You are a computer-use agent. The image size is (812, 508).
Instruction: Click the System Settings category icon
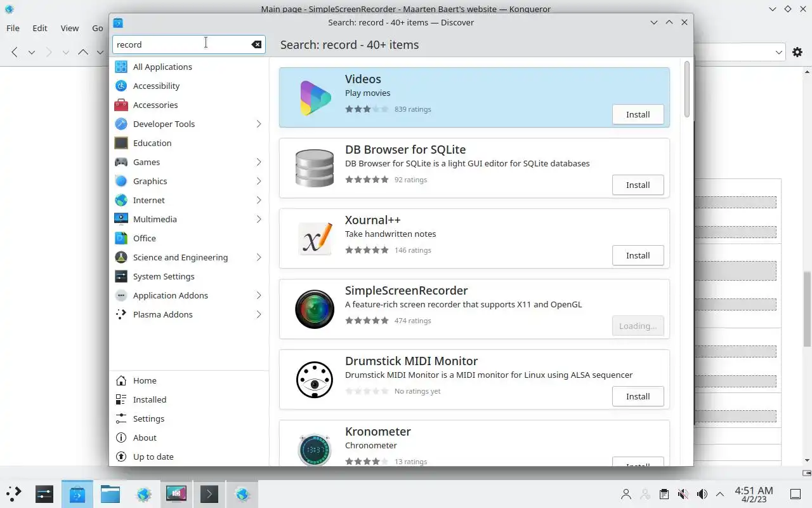coord(121,276)
